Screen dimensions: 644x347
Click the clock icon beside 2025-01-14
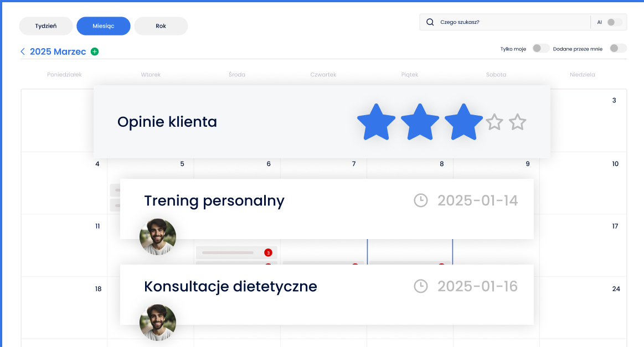(x=421, y=200)
